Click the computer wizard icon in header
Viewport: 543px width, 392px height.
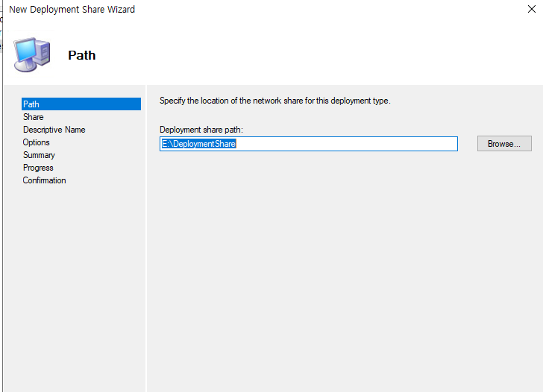click(32, 54)
